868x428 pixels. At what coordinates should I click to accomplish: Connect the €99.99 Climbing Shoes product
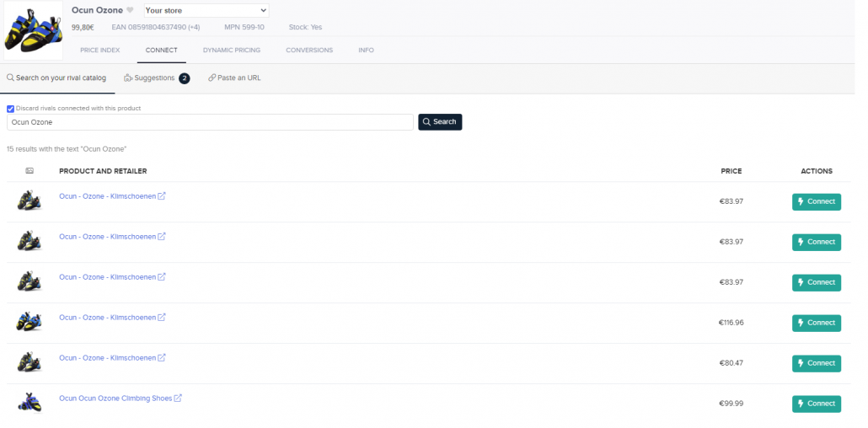point(817,404)
